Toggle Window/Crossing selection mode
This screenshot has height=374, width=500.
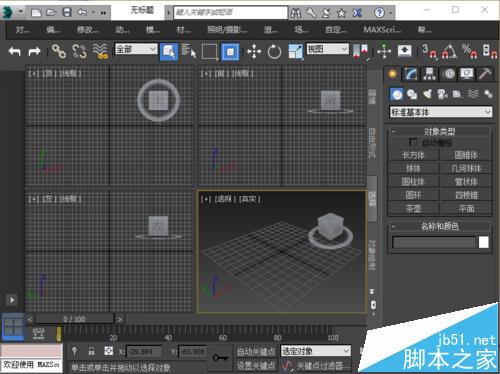pyautogui.click(x=230, y=52)
